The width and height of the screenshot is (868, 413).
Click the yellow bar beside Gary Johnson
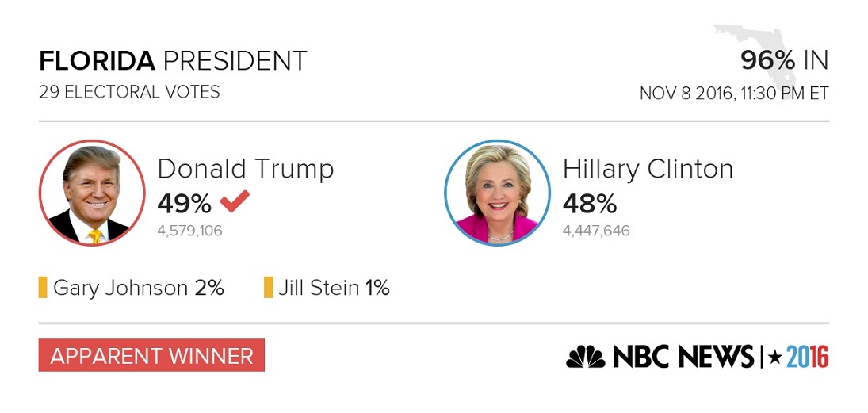click(43, 288)
